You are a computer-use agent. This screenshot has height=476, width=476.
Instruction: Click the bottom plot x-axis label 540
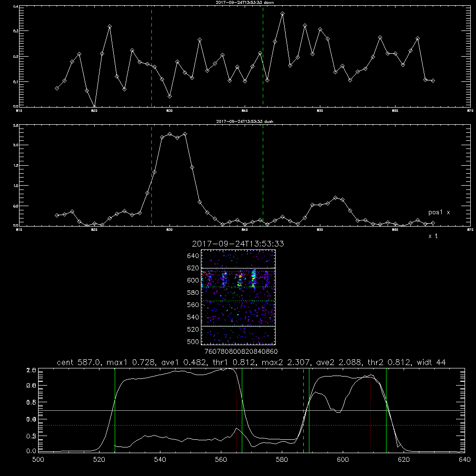tap(160, 460)
